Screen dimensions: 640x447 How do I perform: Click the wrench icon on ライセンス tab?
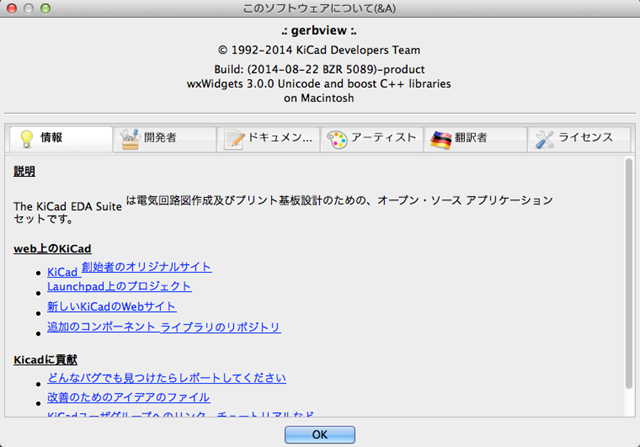click(x=544, y=140)
